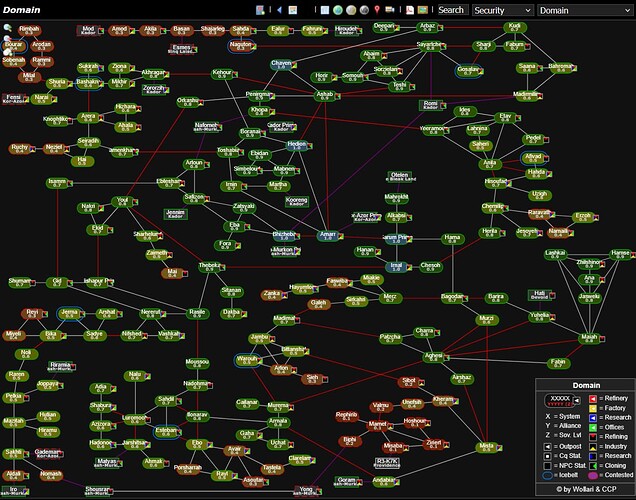Click the dark gray sphere toolbar icon
This screenshot has height=500, width=636.
[364, 10]
